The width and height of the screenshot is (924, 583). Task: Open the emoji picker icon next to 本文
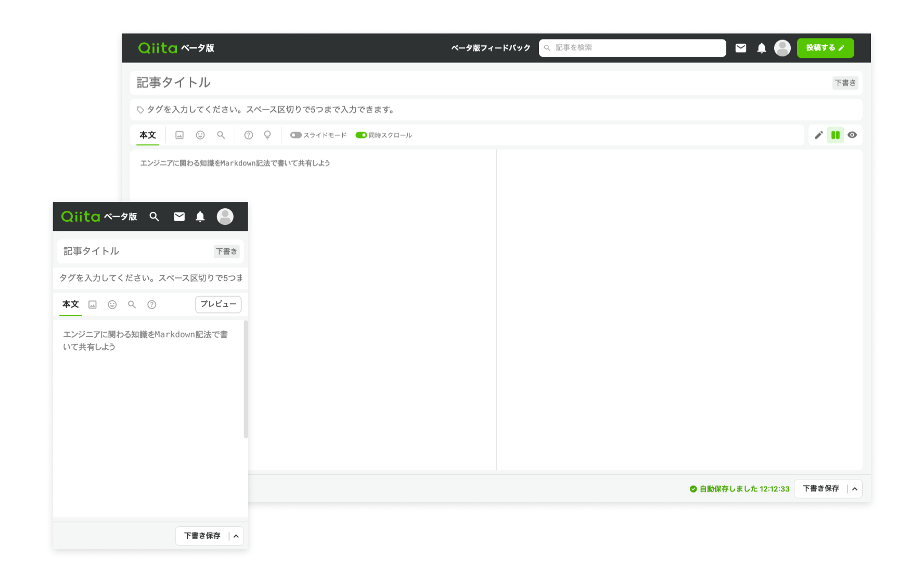[200, 135]
